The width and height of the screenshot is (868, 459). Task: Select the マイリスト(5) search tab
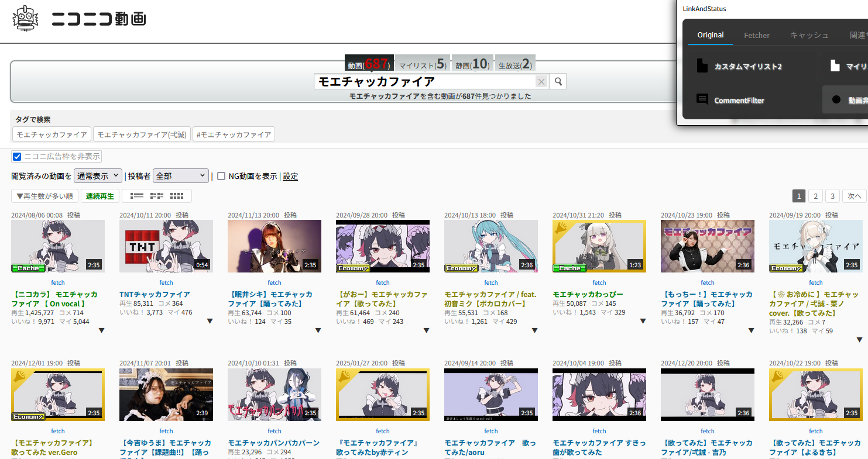pyautogui.click(x=423, y=64)
